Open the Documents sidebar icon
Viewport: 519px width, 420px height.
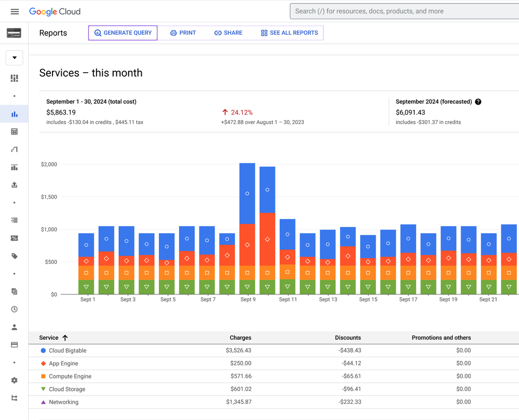click(14, 291)
